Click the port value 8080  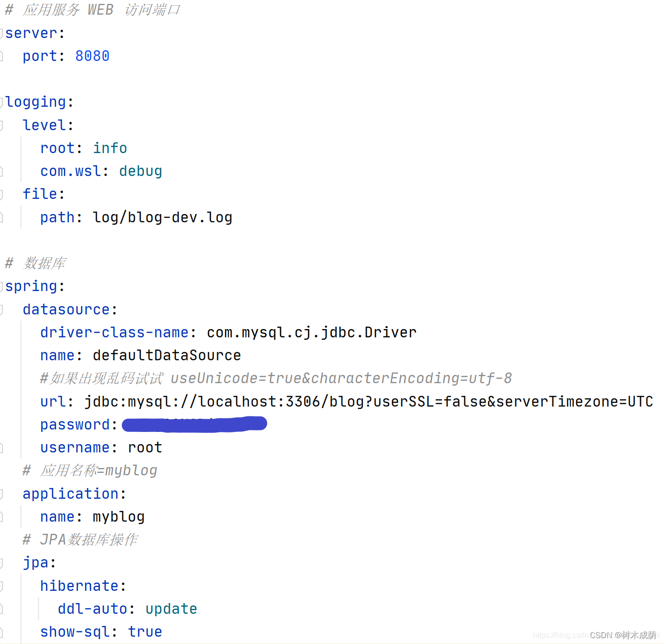(x=92, y=56)
